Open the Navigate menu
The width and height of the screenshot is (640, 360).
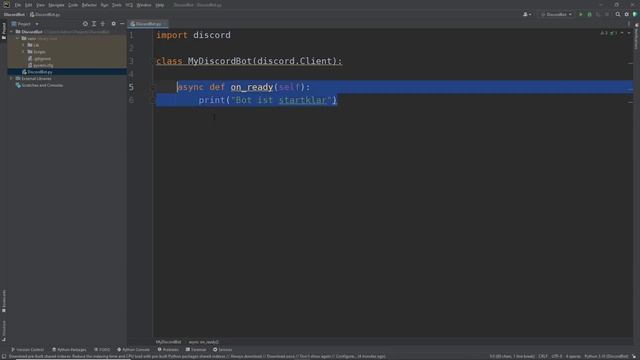[56, 5]
